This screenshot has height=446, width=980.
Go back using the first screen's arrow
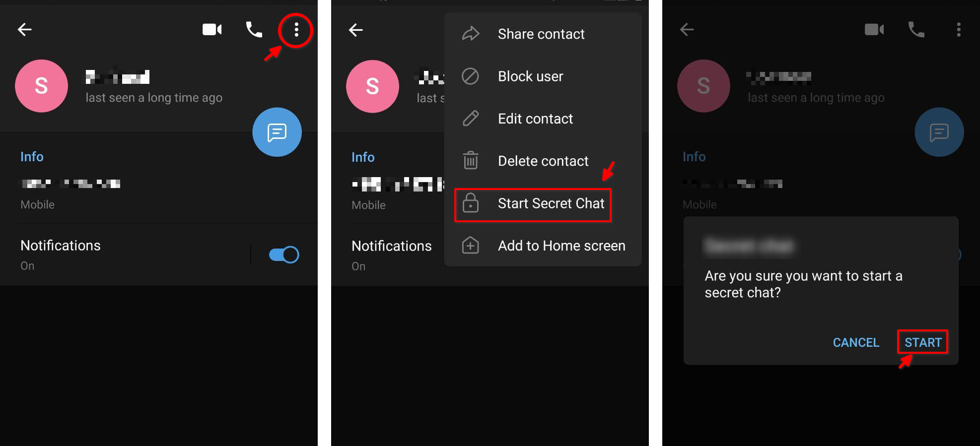[25, 30]
